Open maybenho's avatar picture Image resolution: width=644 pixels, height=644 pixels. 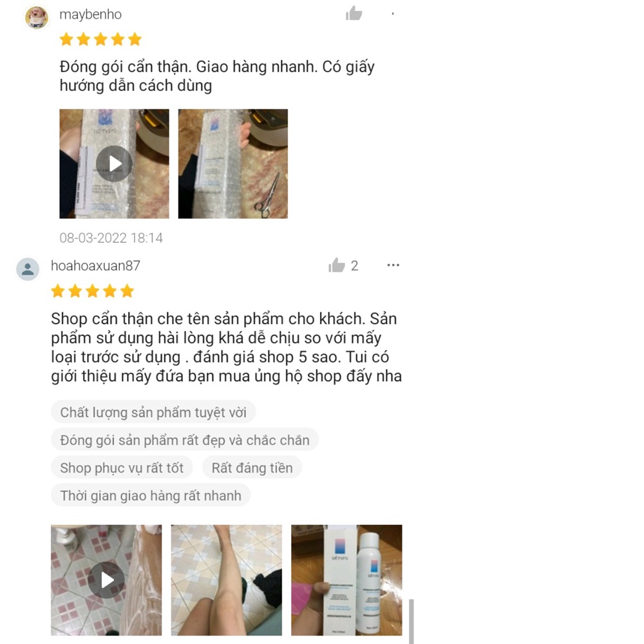(x=37, y=17)
